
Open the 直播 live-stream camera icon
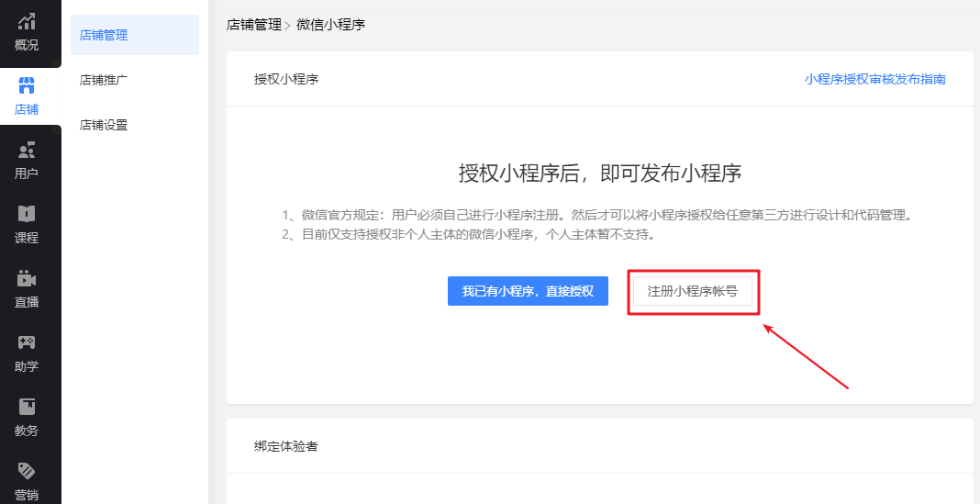tap(27, 279)
